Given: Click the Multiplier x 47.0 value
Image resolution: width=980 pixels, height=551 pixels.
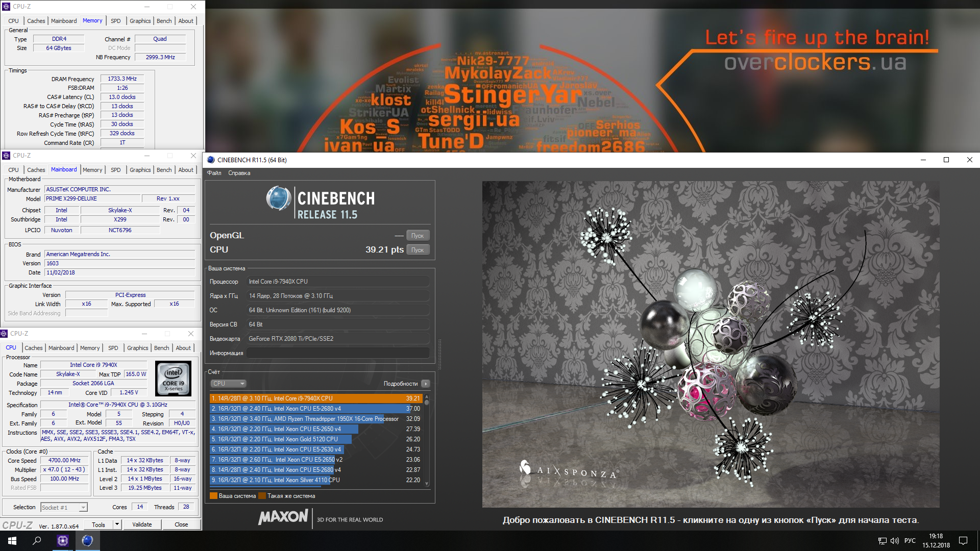Looking at the screenshot, I should pos(65,470).
